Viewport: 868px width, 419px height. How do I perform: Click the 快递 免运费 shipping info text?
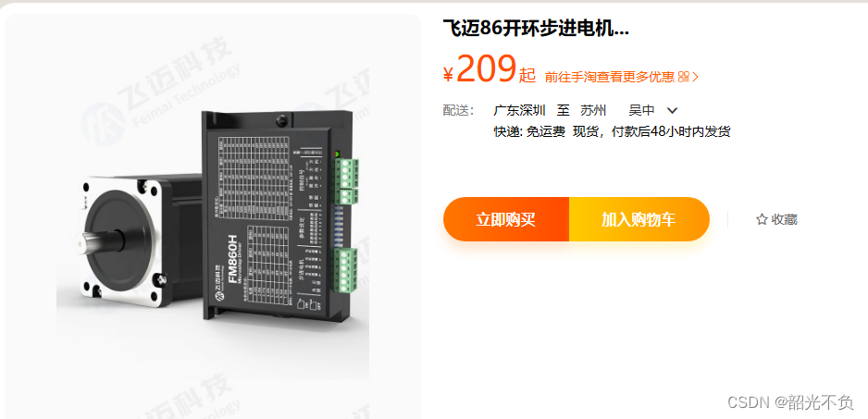pyautogui.click(x=529, y=131)
